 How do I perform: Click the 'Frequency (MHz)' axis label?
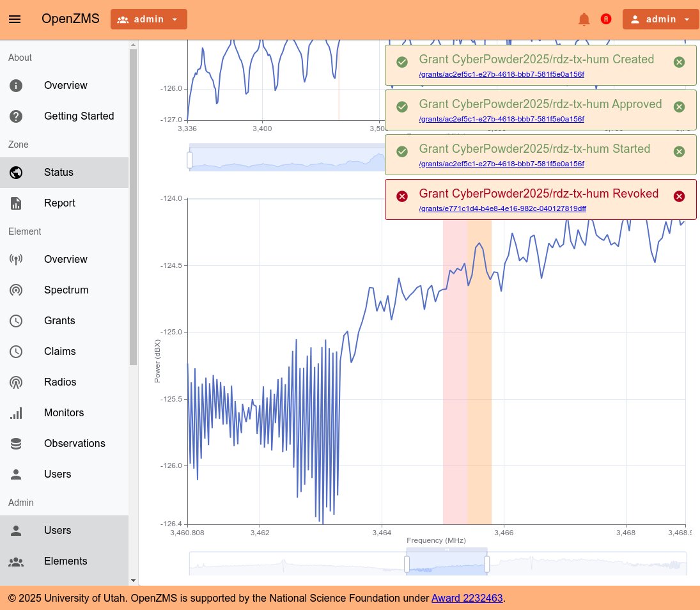436,540
